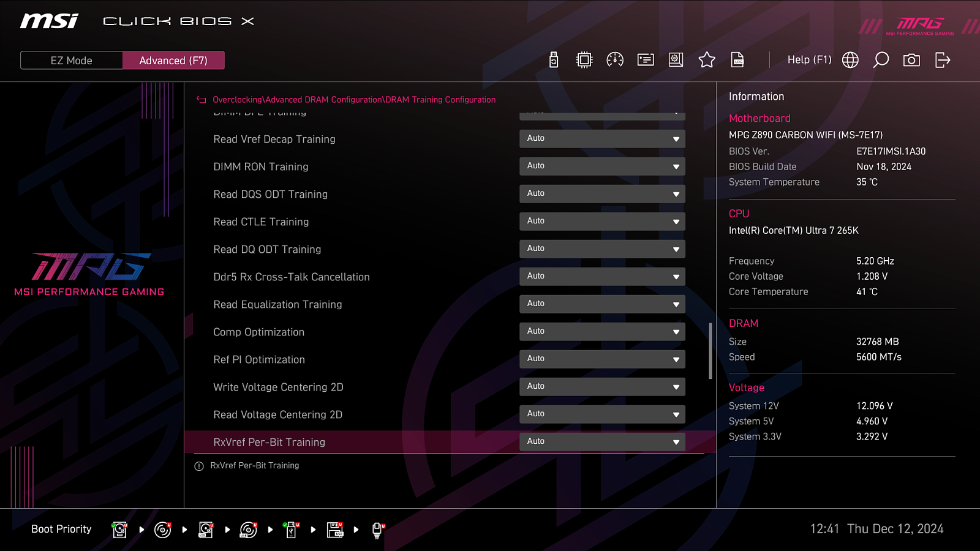Screen dimensions: 980x551
Task: Select USB hard disk boot device
Action: click(206, 530)
